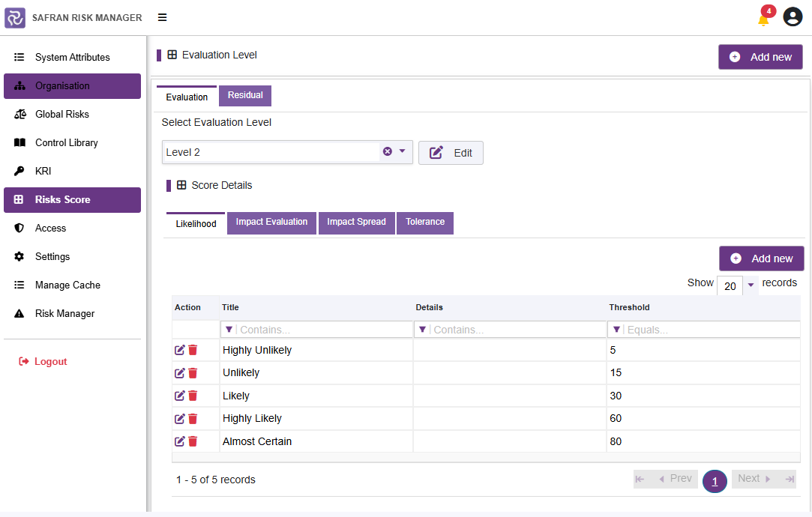Open System Attributes in sidebar
This screenshot has height=517, width=812.
[72, 58]
